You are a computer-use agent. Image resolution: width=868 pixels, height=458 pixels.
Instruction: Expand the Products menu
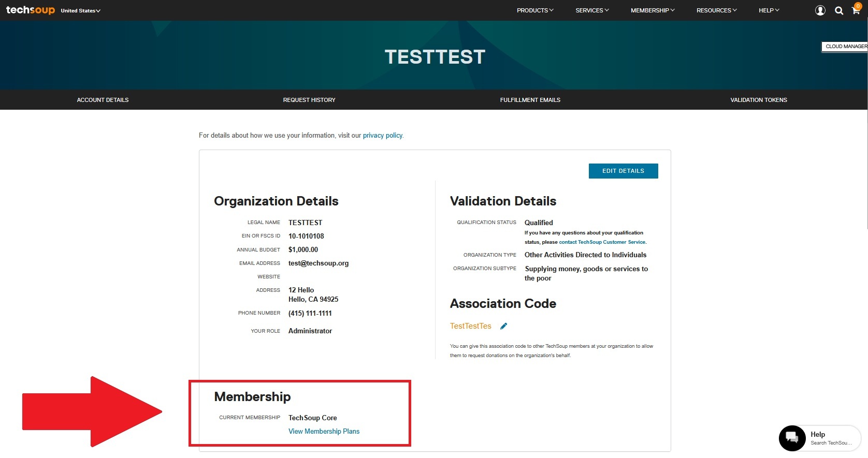(535, 10)
